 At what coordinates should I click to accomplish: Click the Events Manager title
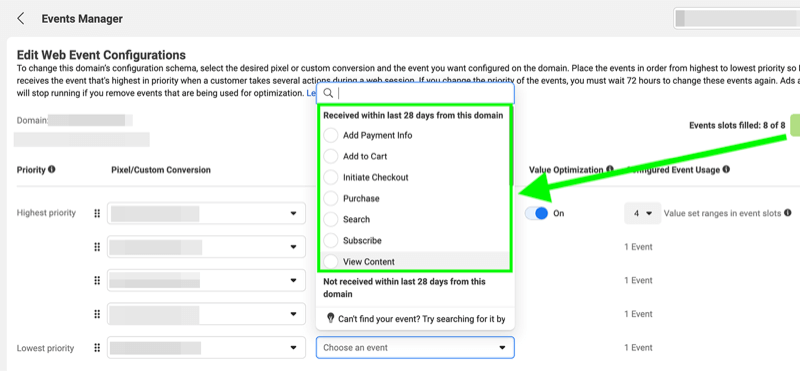pyautogui.click(x=82, y=19)
